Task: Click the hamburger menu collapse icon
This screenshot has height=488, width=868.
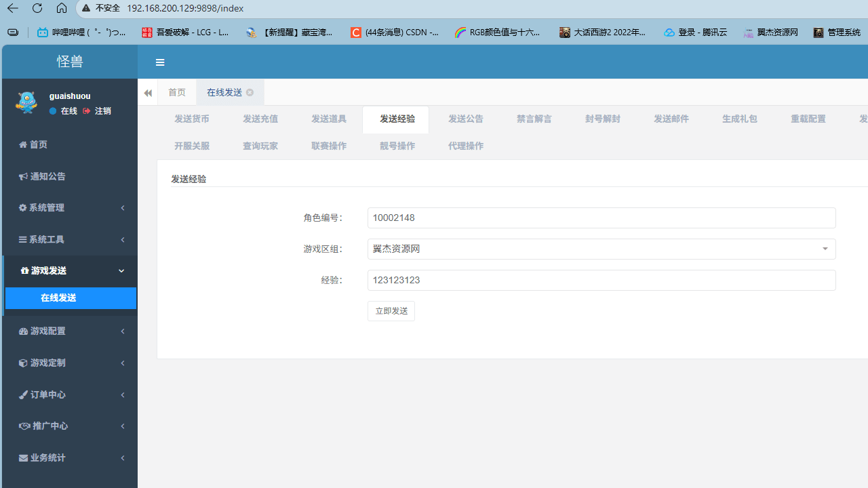Action: (160, 62)
